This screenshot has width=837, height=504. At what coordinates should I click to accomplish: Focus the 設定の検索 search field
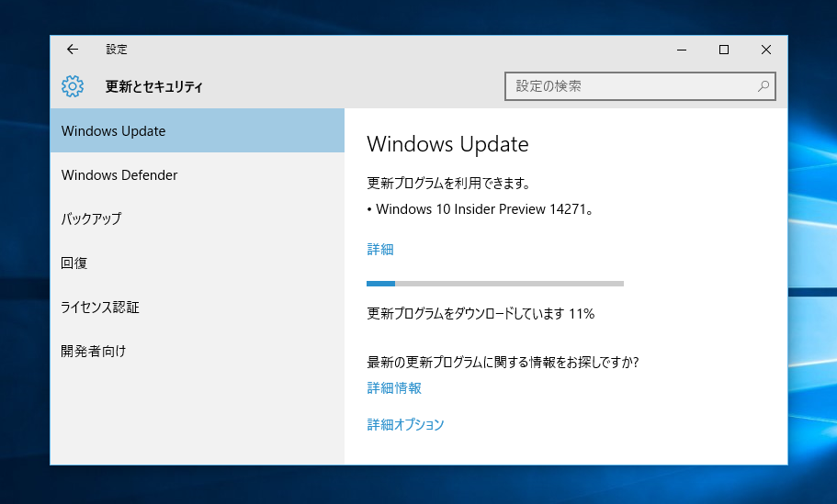640,86
